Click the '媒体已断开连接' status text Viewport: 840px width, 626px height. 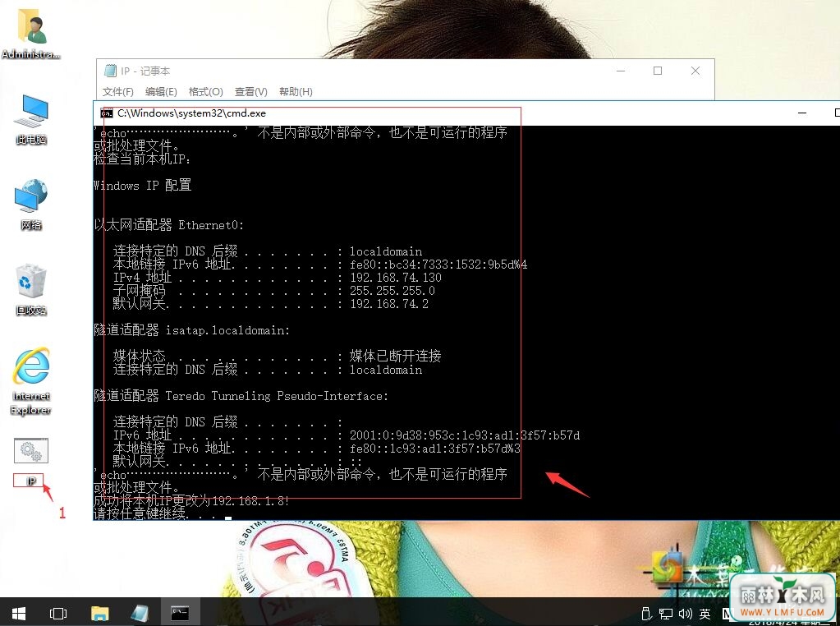point(395,356)
